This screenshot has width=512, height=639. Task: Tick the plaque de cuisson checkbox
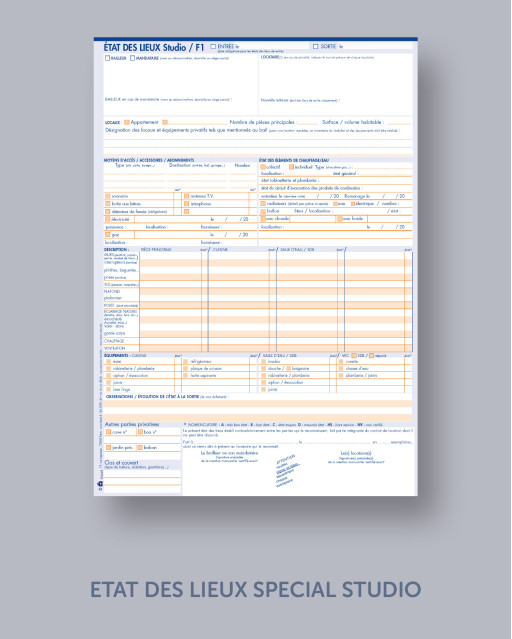click(x=185, y=368)
